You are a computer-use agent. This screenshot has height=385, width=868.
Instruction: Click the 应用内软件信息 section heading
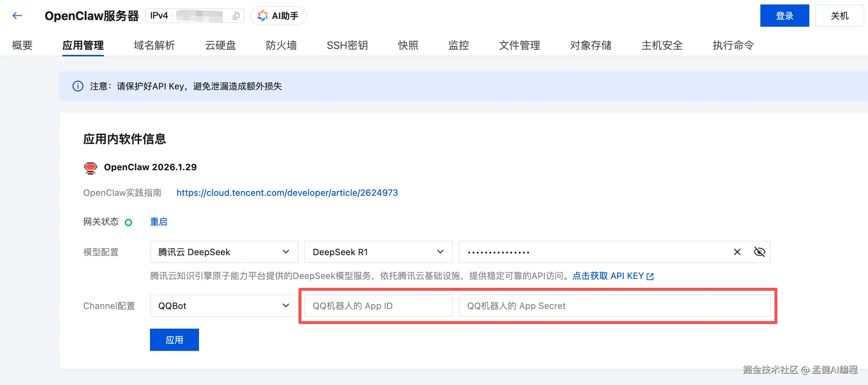point(124,139)
